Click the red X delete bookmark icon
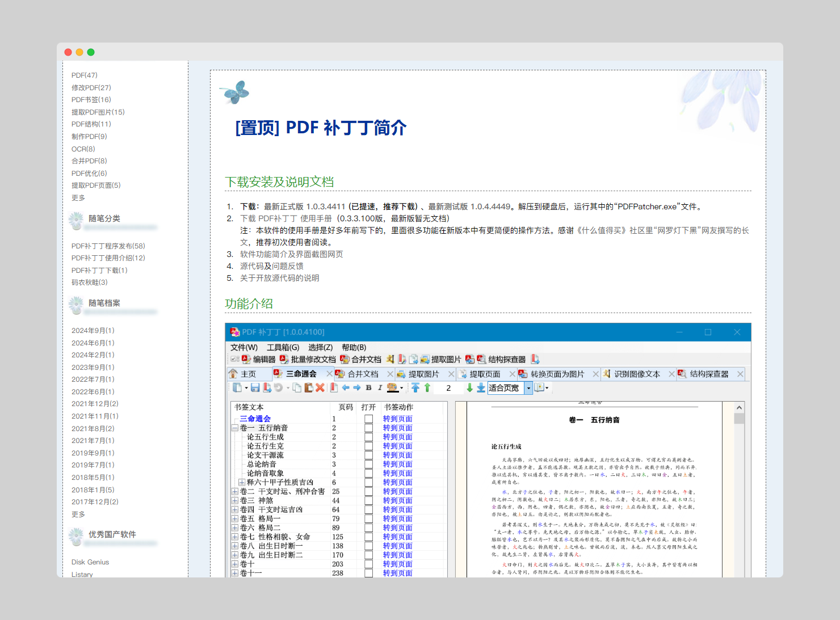The image size is (840, 620). (x=320, y=387)
